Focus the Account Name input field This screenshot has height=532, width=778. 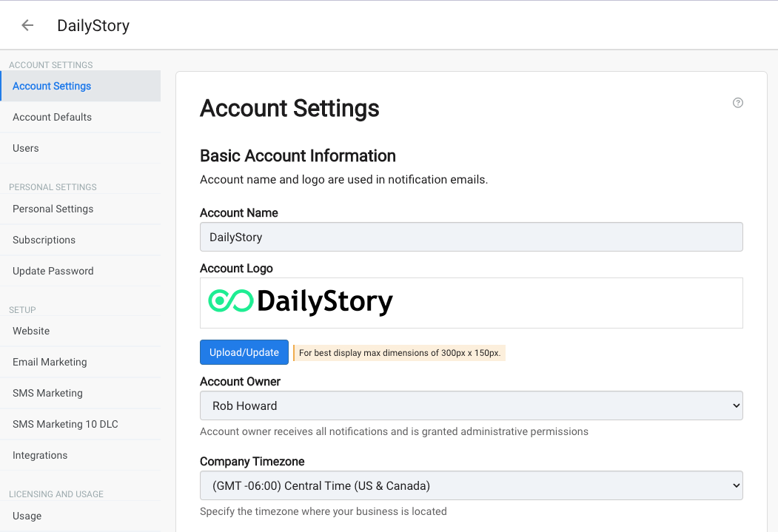point(472,237)
